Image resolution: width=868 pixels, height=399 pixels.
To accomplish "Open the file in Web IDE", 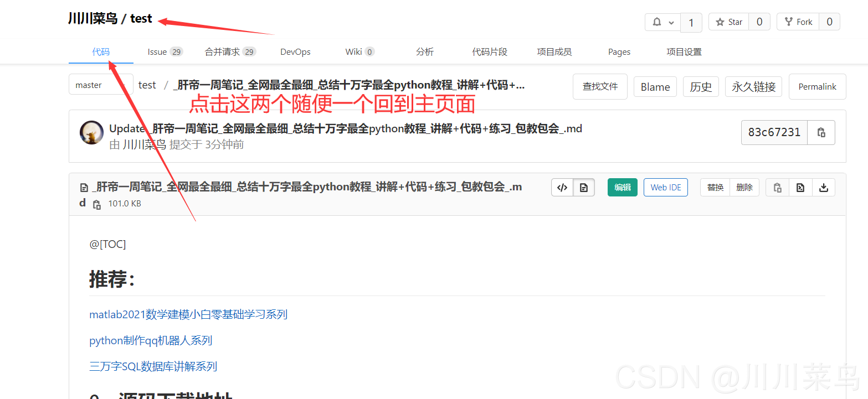I will pyautogui.click(x=665, y=188).
